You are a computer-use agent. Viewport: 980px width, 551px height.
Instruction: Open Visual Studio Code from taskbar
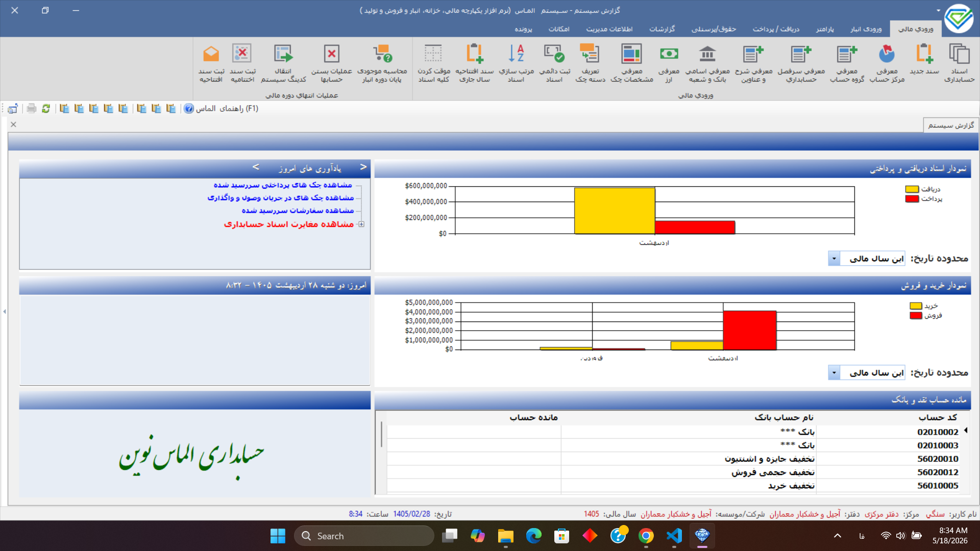point(674,536)
